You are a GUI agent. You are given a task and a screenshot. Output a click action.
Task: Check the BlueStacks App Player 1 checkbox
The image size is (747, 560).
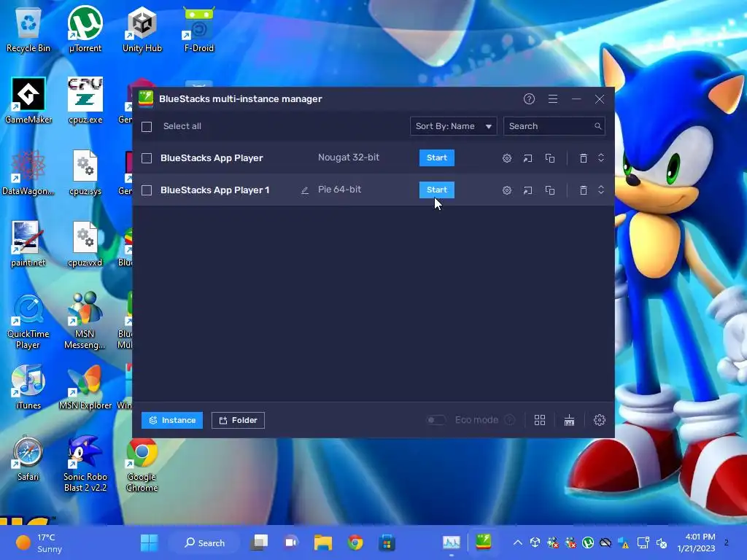coord(147,190)
